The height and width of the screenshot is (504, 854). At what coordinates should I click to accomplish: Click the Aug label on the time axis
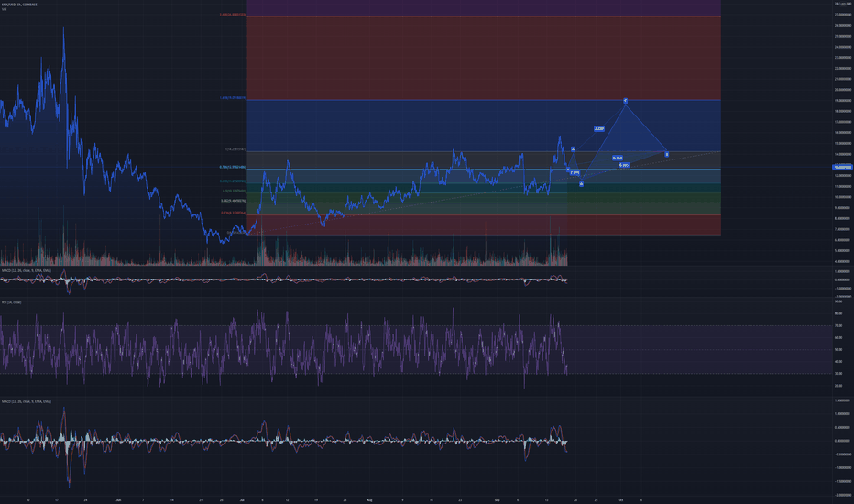click(x=369, y=499)
